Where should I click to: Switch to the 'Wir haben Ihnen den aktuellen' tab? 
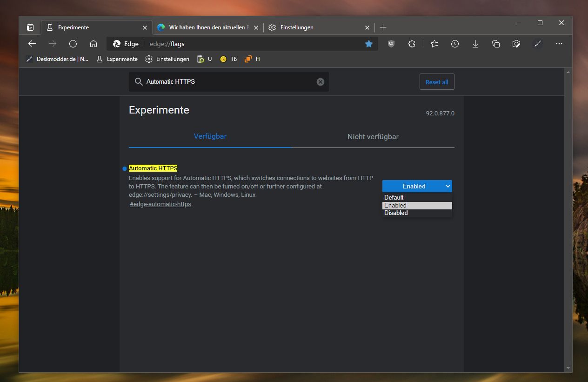[x=208, y=27]
